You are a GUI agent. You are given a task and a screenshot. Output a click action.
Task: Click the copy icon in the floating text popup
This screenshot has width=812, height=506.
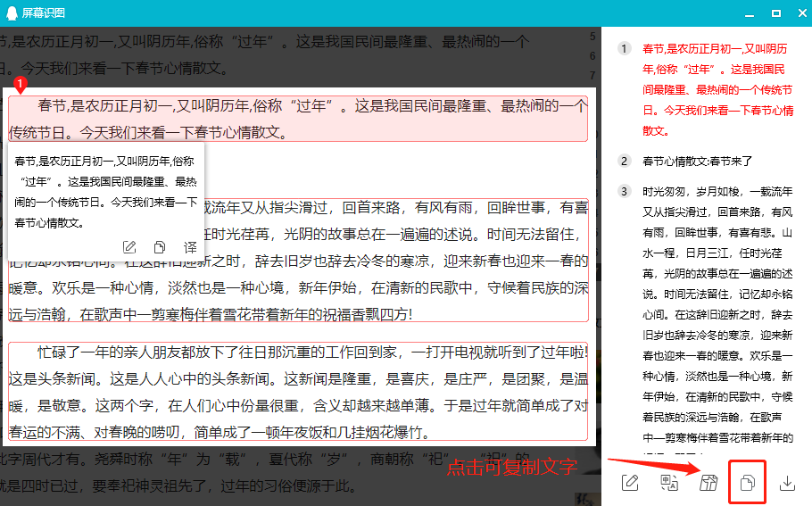coord(160,247)
